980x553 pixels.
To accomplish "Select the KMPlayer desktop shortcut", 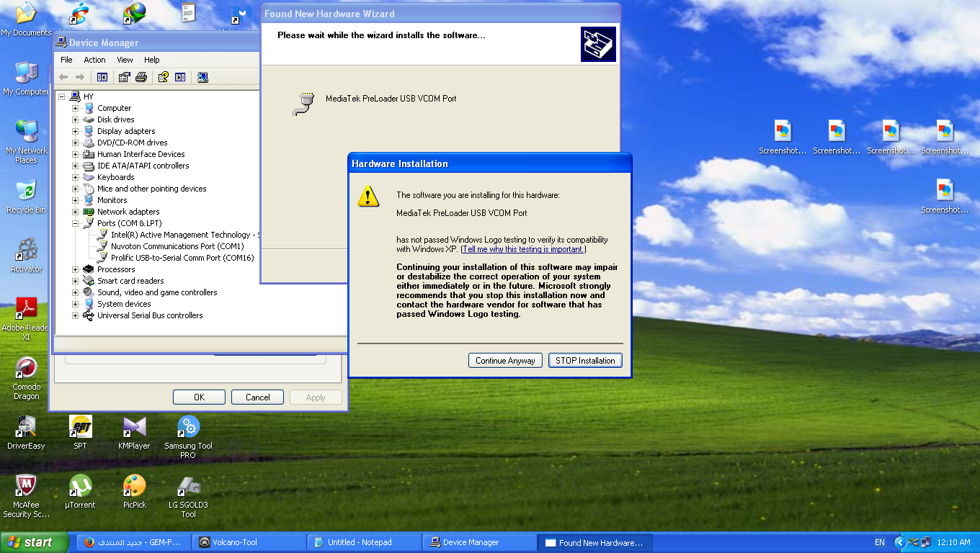I will pyautogui.click(x=134, y=433).
